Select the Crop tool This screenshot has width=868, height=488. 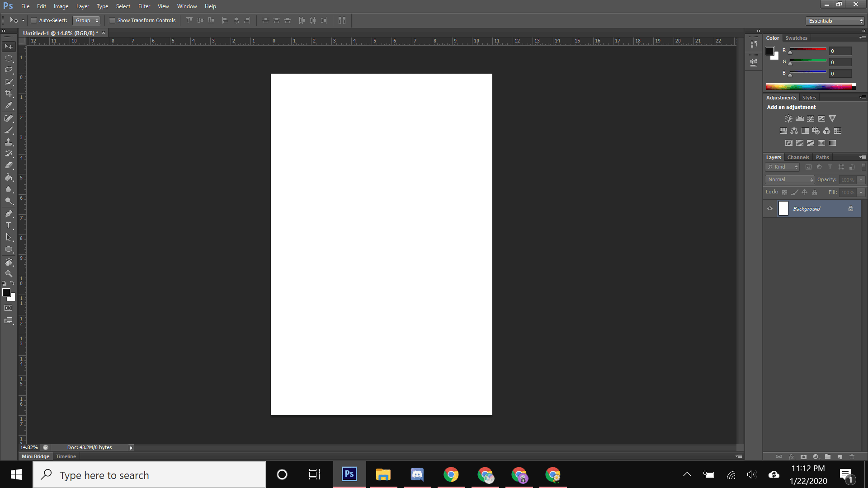click(x=9, y=94)
